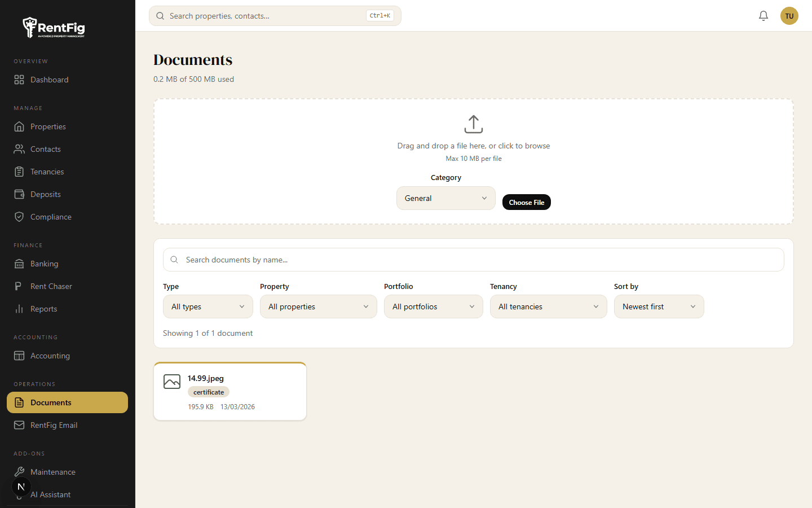The height and width of the screenshot is (508, 812).
Task: Click the RentFig logo
Action: click(x=54, y=27)
